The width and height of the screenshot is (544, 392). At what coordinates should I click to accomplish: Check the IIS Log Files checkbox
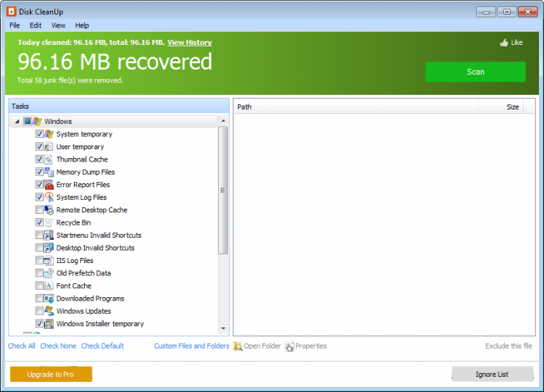pyautogui.click(x=39, y=260)
